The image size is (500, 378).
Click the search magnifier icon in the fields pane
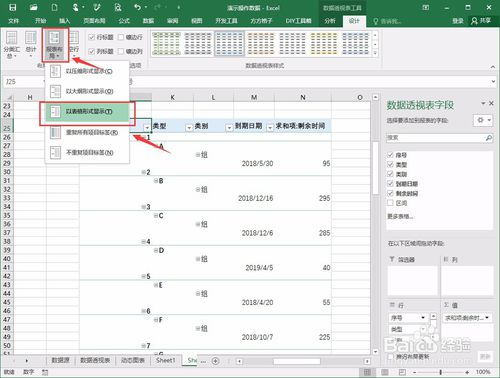click(x=489, y=137)
